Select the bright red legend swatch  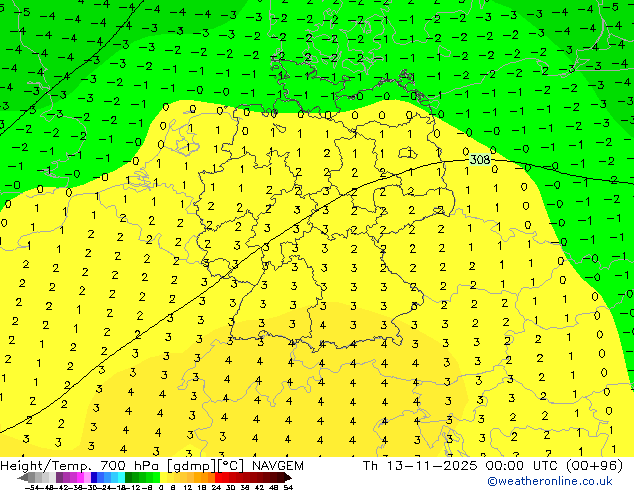[218, 477]
